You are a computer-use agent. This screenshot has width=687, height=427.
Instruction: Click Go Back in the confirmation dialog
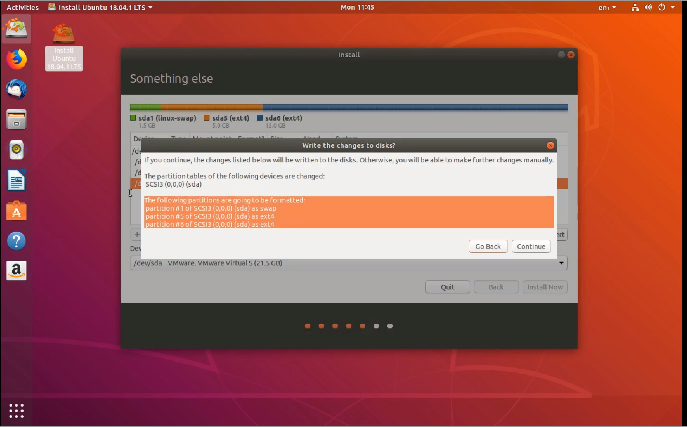pos(488,247)
